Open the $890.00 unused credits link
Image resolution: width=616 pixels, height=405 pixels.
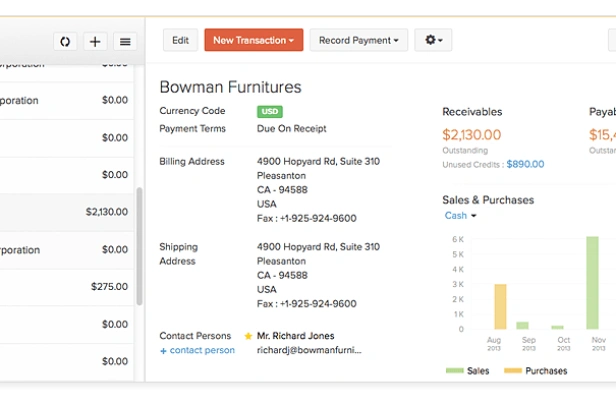pyautogui.click(x=525, y=164)
